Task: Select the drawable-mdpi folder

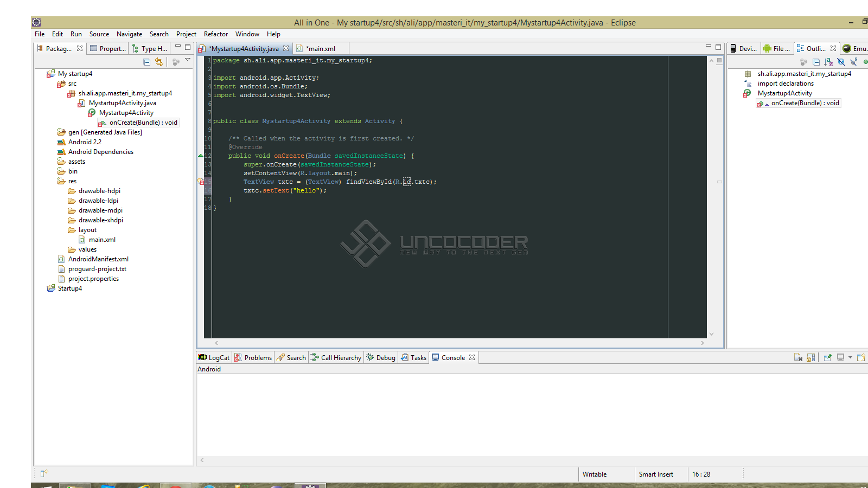Action: coord(100,210)
